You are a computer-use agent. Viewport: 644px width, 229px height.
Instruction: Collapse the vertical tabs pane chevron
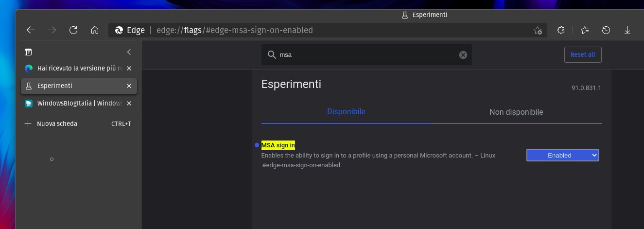129,52
